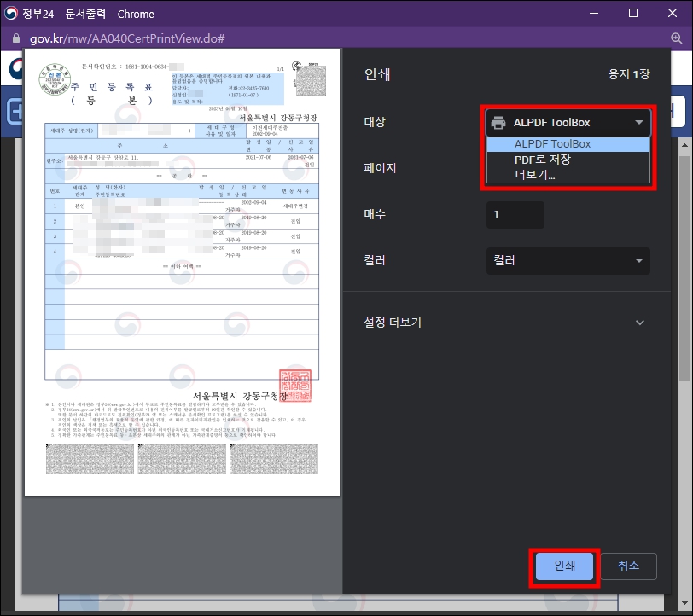Image resolution: width=693 pixels, height=616 pixels.
Task: Click the page scrollbar up arrow
Action: 684,145
